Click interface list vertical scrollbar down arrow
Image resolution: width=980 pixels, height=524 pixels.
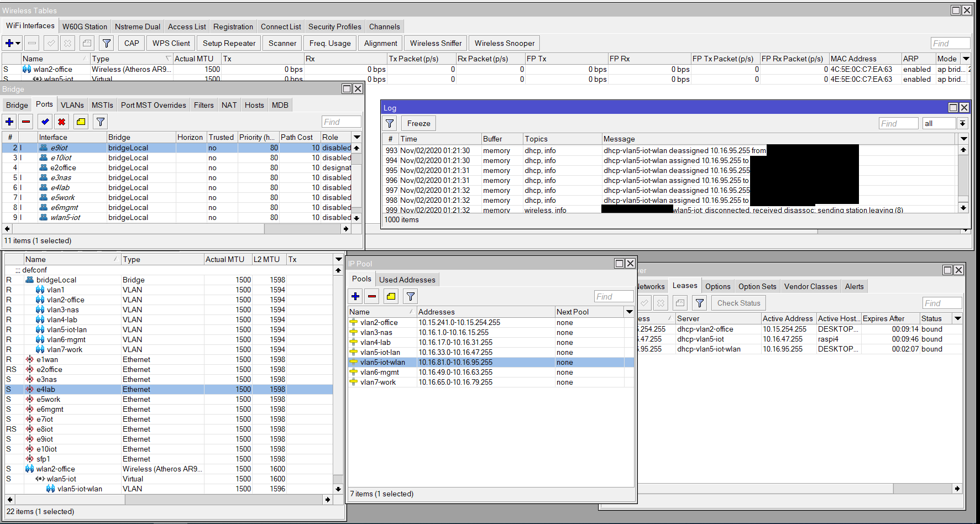pyautogui.click(x=338, y=489)
